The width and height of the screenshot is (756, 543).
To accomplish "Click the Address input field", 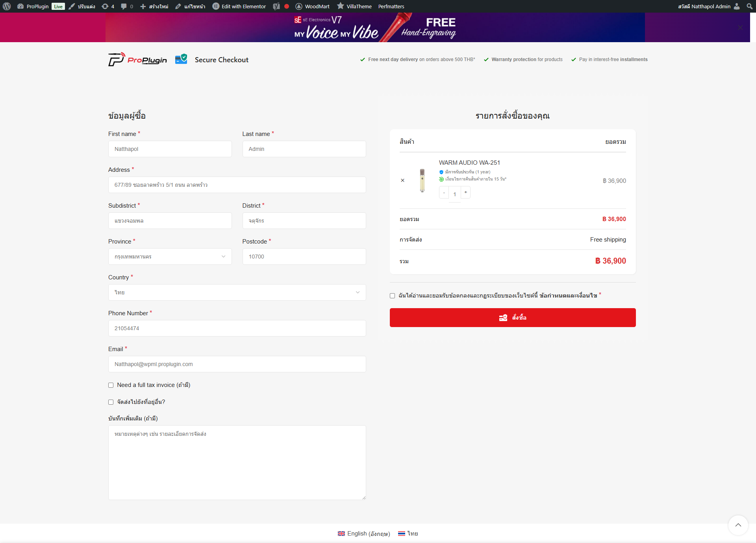I will click(237, 185).
